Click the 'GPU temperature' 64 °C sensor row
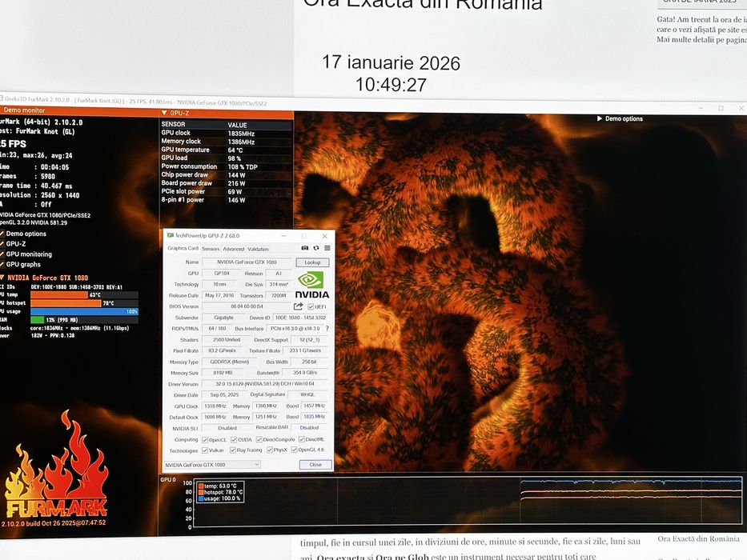The image size is (747, 560). click(227, 150)
